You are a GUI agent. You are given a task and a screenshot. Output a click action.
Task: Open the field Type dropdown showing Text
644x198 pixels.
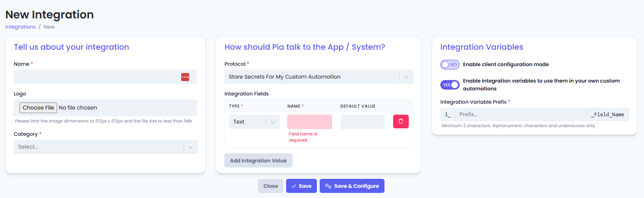click(254, 122)
